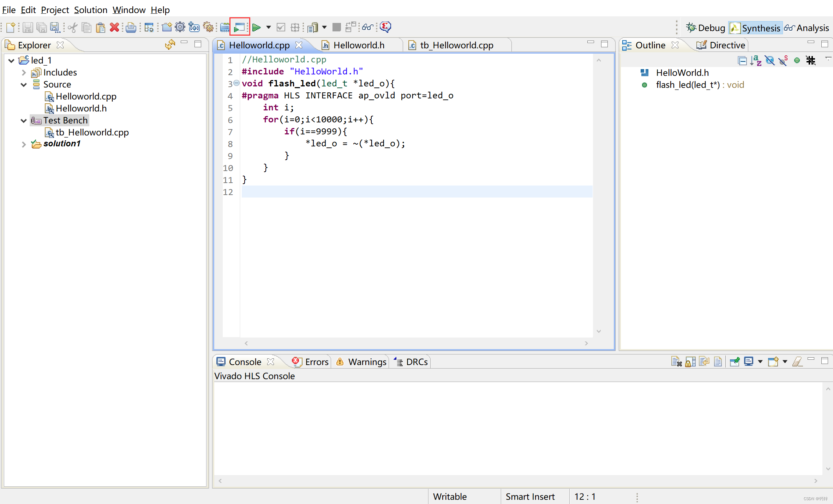
Task: Switch to the tb_Helloworld.cpp tab
Action: 453,45
